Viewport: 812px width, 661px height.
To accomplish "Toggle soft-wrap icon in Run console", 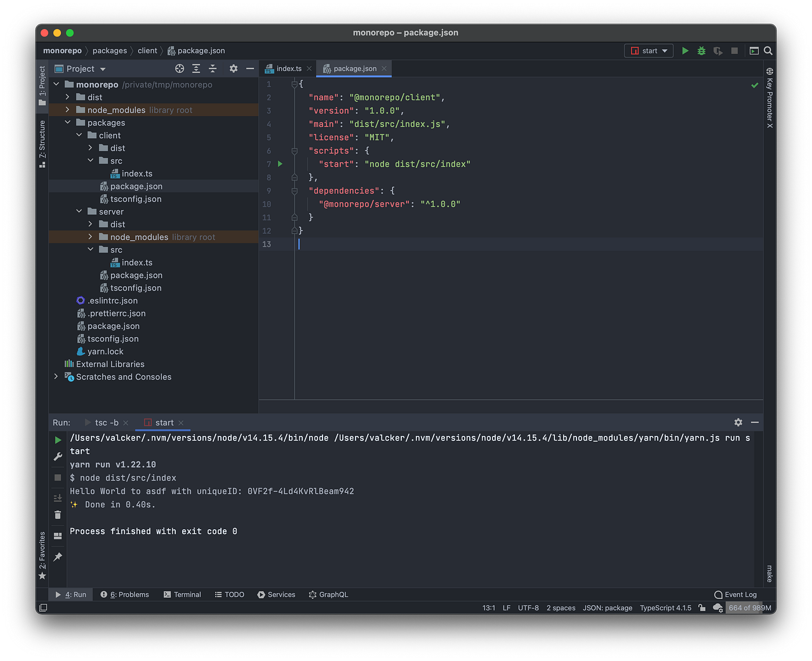I will (x=57, y=497).
